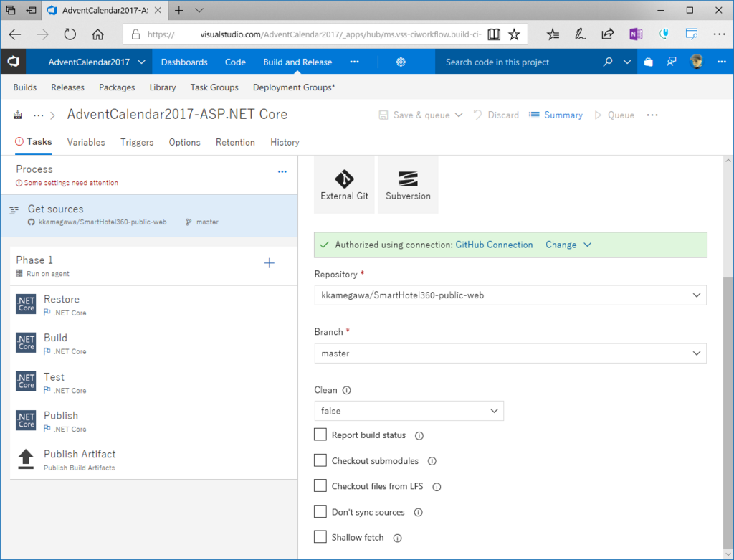Switch to the History tab
The image size is (734, 560).
[285, 143]
